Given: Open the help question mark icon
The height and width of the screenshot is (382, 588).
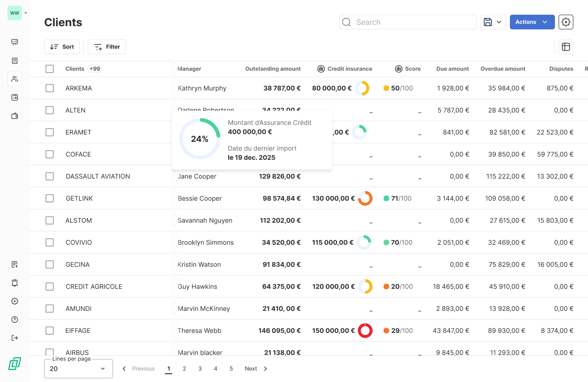Looking at the screenshot, I should 15,320.
